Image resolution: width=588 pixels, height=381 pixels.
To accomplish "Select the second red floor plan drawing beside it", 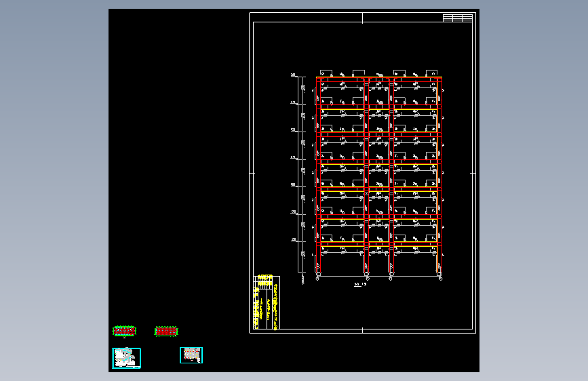I will tap(166, 332).
